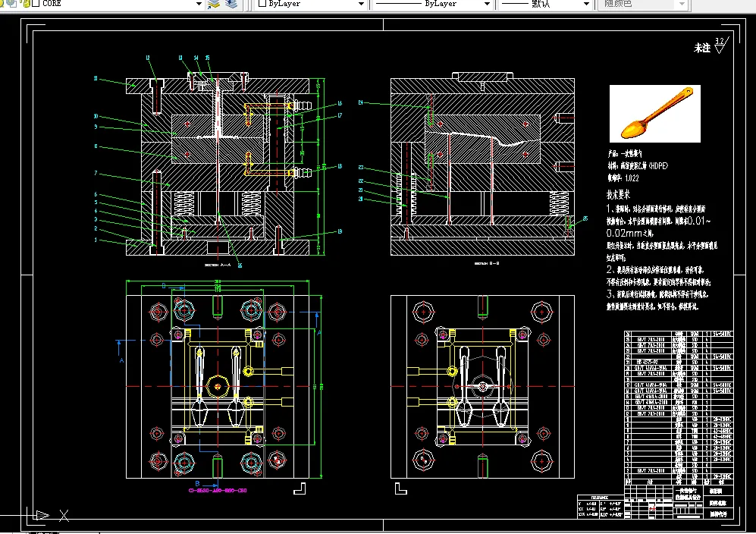Pick balloon number 24 left of section B-B
The width and height of the screenshot is (756, 534).
[x=361, y=102]
